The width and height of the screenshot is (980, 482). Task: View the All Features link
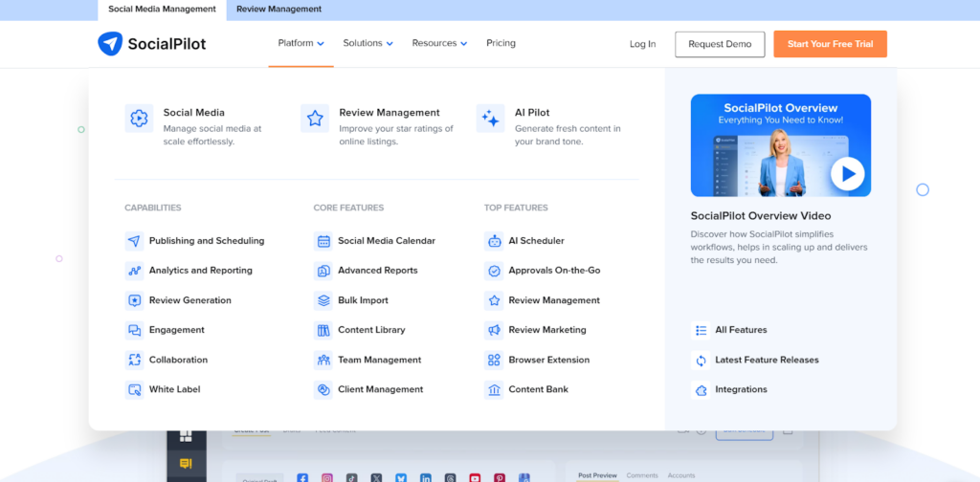click(742, 330)
